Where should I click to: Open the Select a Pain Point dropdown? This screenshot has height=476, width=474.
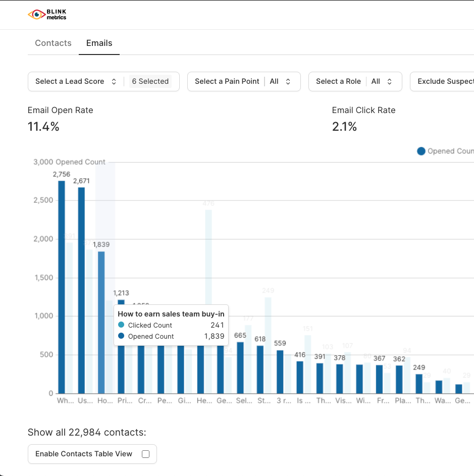point(243,81)
